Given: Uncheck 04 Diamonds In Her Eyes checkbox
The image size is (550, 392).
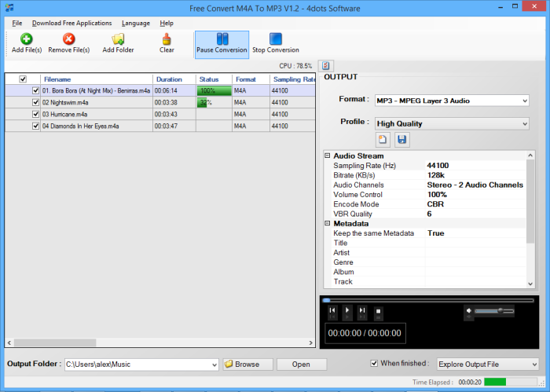Looking at the screenshot, I should (35, 126).
